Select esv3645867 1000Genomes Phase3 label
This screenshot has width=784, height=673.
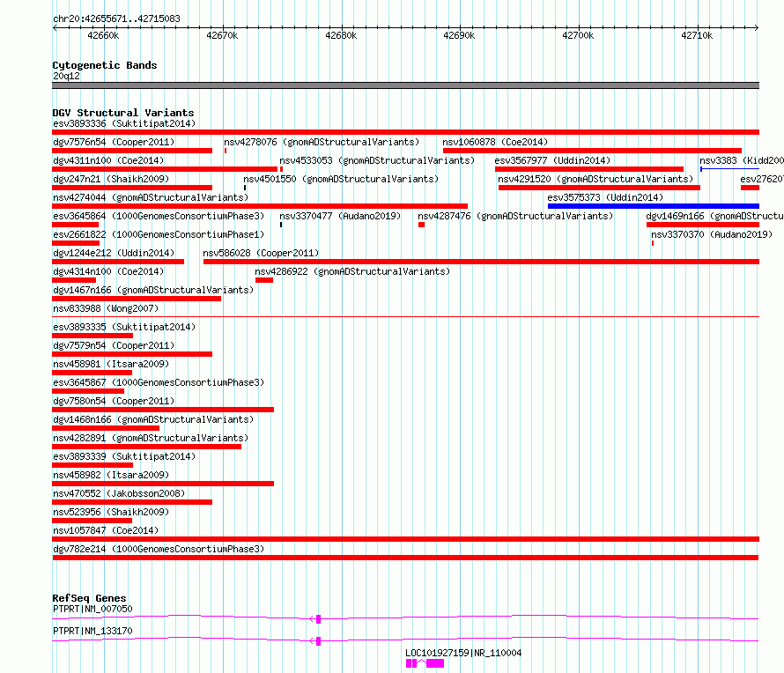click(159, 382)
